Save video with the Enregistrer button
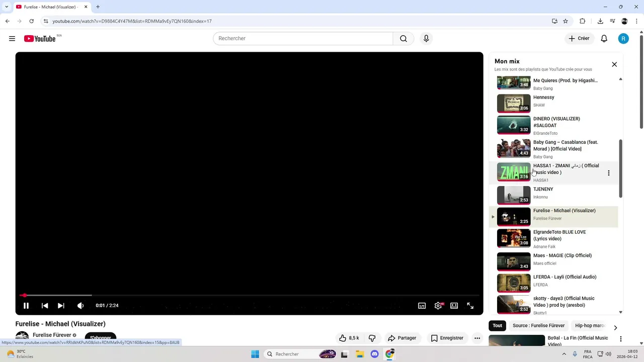The image size is (644, 362). coord(447,338)
